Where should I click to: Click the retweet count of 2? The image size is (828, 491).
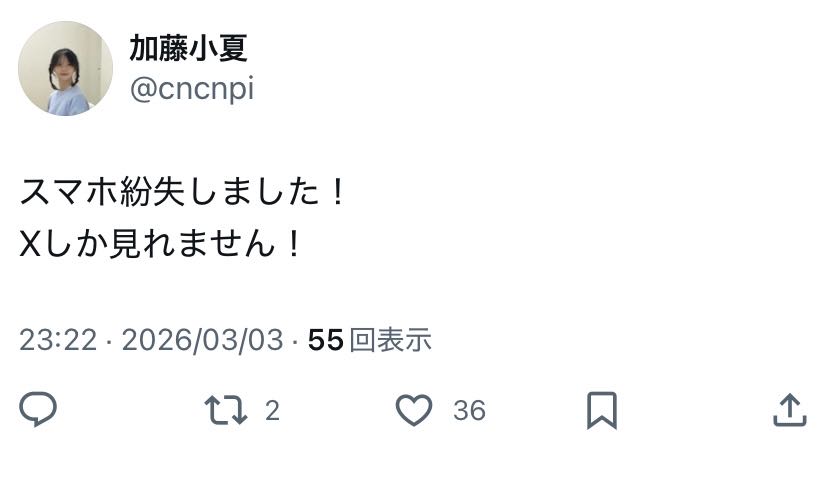pos(272,411)
